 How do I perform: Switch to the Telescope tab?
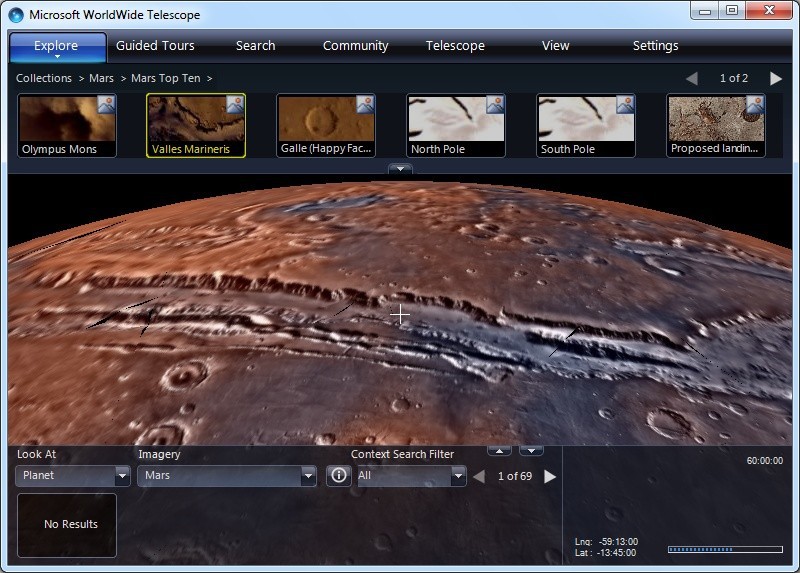(x=455, y=45)
